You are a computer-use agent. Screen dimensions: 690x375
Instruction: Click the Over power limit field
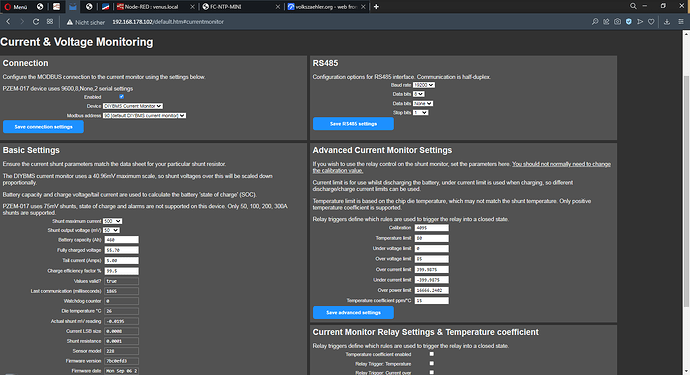[432, 290]
